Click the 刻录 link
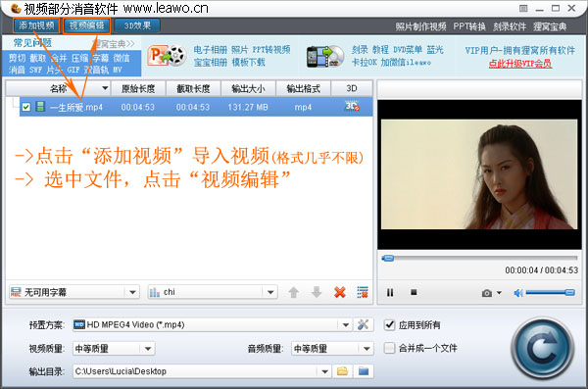 (x=360, y=50)
